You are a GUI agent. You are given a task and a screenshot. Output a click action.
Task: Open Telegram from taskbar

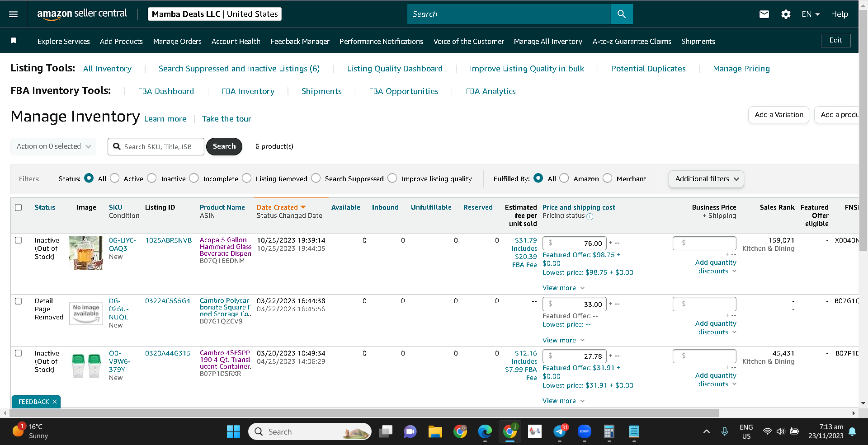point(560,432)
